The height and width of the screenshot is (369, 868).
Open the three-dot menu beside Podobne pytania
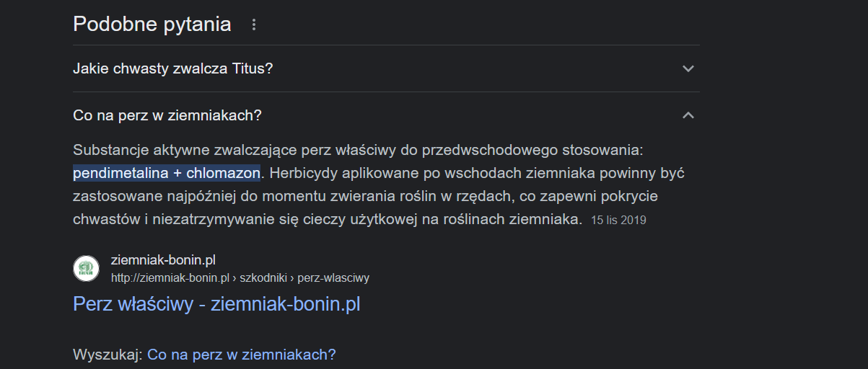pyautogui.click(x=253, y=25)
